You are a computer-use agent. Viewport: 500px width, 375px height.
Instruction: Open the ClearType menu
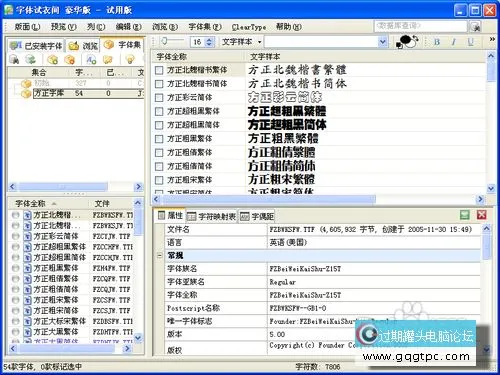[x=249, y=27]
